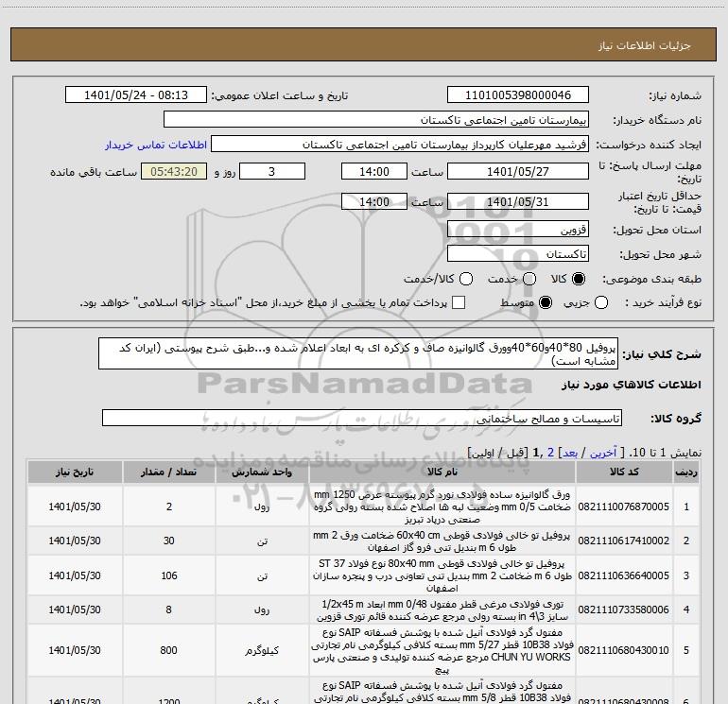Click the price validity date 1401/05/31
The width and height of the screenshot is (728, 704).
coord(518,202)
